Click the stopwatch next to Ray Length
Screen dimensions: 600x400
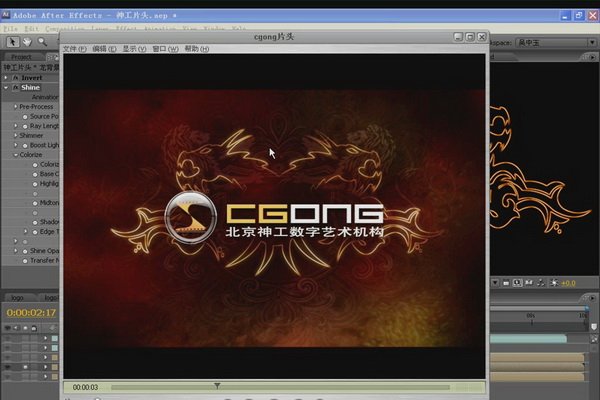pos(26,126)
